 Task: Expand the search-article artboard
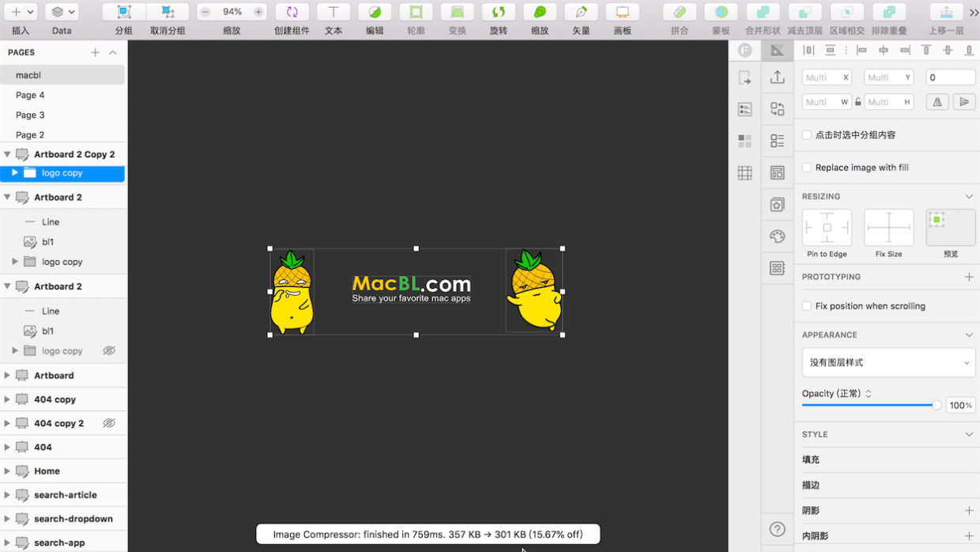coord(7,494)
